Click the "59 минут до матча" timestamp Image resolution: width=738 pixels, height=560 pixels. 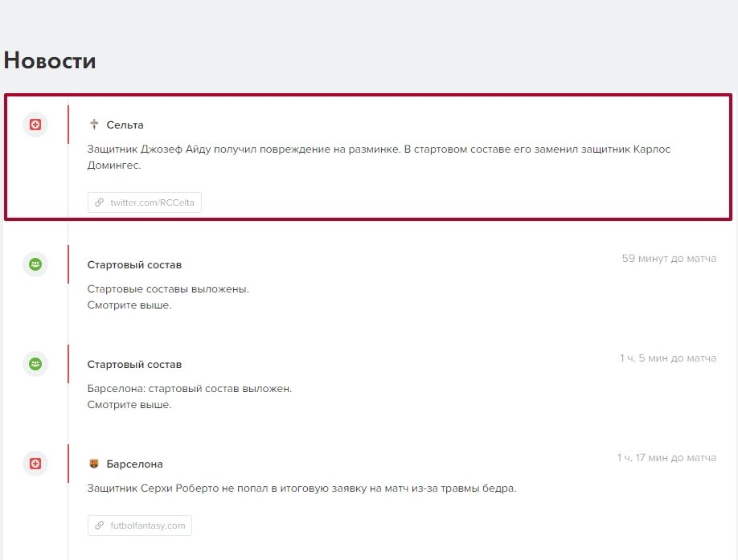click(669, 259)
